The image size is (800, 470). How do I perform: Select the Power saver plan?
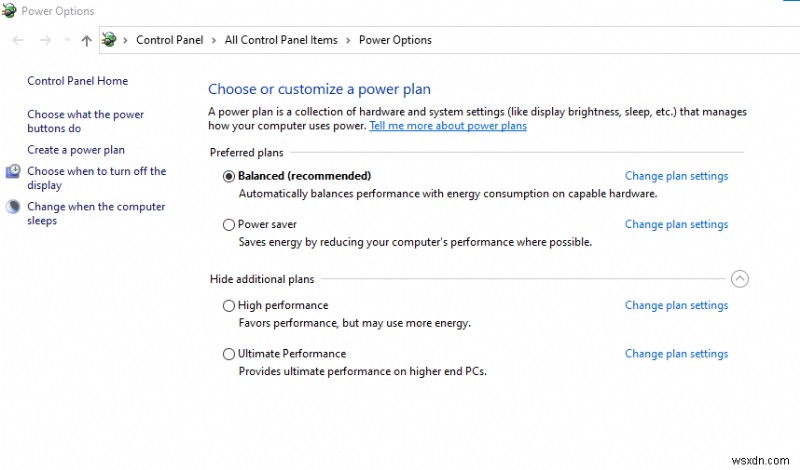(229, 225)
